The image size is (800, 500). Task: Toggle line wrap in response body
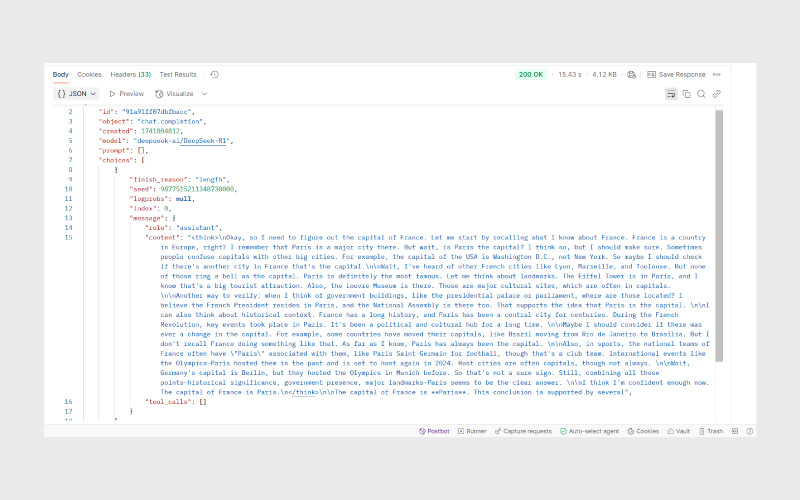click(x=671, y=93)
